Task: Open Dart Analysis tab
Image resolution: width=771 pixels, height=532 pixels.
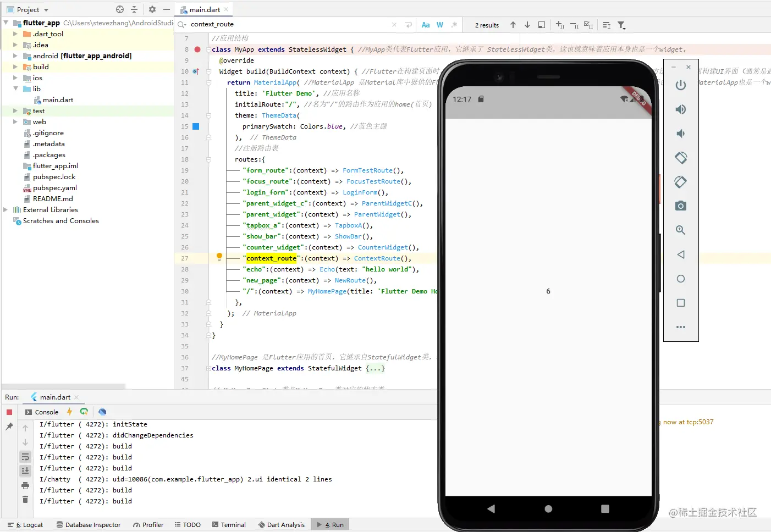Action: click(282, 525)
